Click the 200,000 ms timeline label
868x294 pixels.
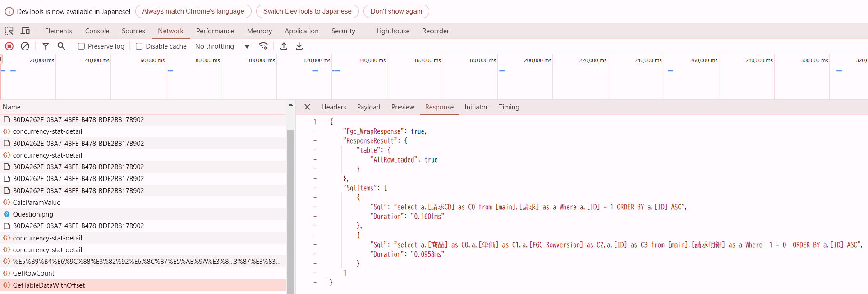pos(537,60)
